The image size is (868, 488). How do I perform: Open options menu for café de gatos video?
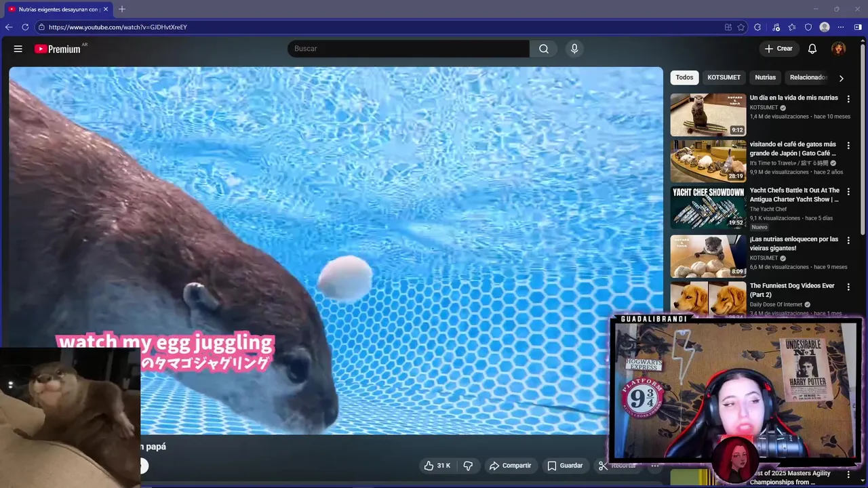pyautogui.click(x=848, y=145)
